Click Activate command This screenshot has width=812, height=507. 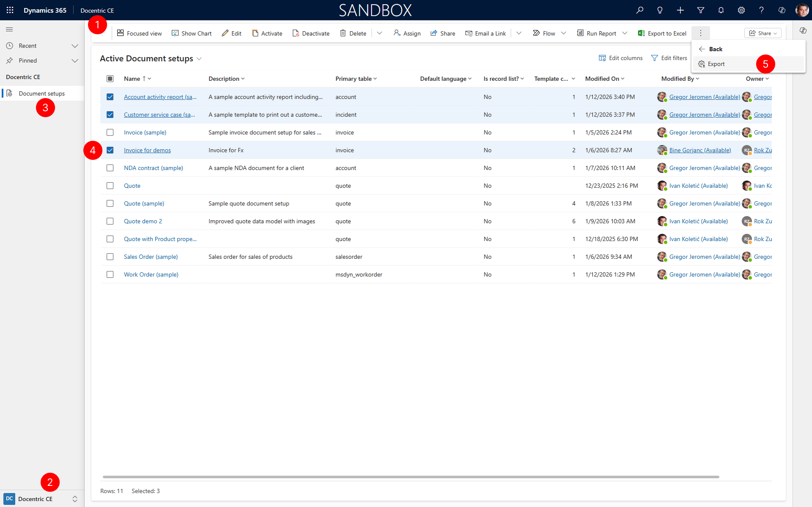coord(267,33)
